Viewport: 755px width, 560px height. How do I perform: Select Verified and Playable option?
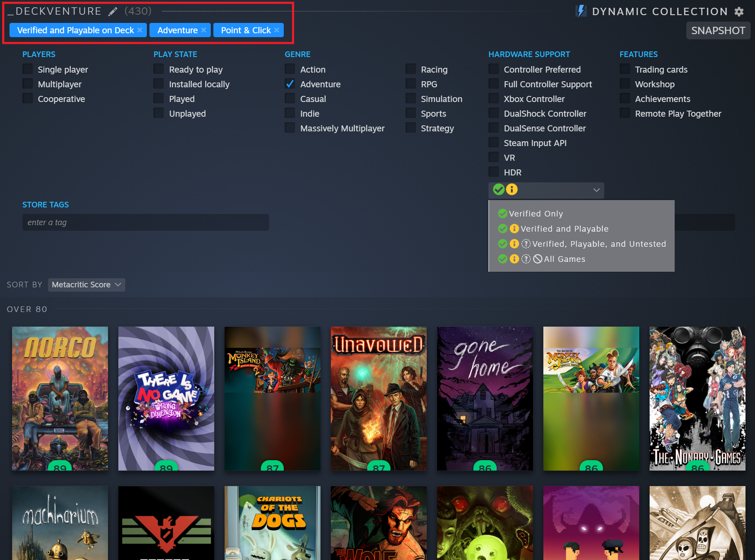click(x=581, y=229)
